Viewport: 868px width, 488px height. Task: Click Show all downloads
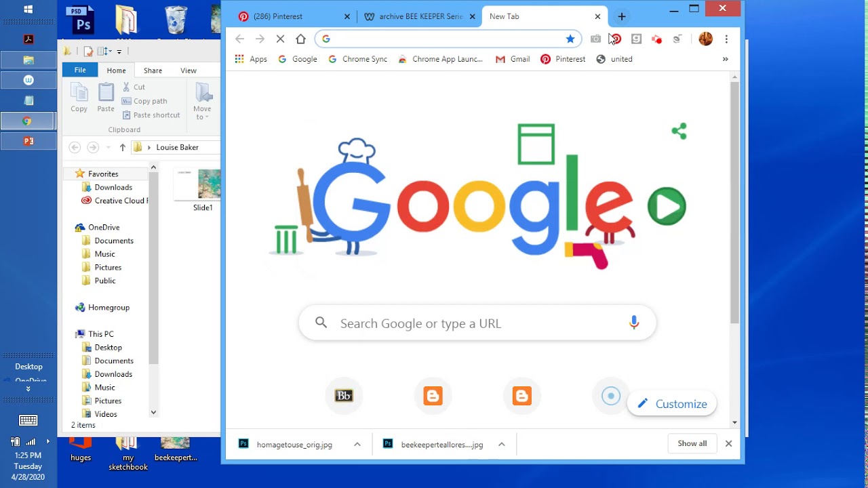coord(692,443)
